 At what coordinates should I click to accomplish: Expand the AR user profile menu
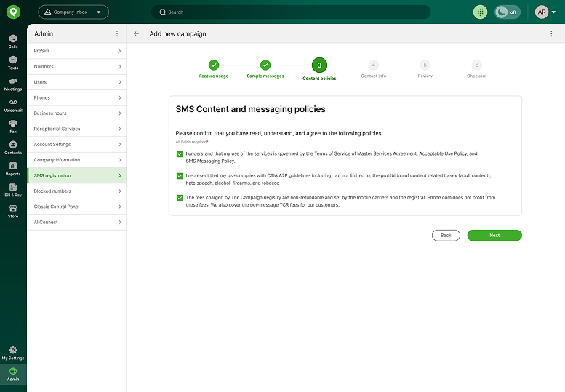pyautogui.click(x=545, y=12)
